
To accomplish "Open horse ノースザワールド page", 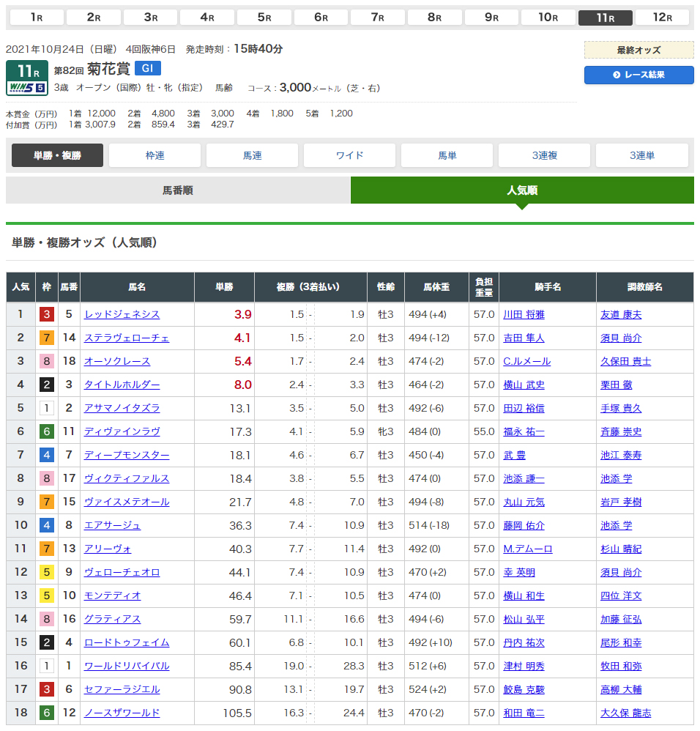I will pyautogui.click(x=122, y=713).
